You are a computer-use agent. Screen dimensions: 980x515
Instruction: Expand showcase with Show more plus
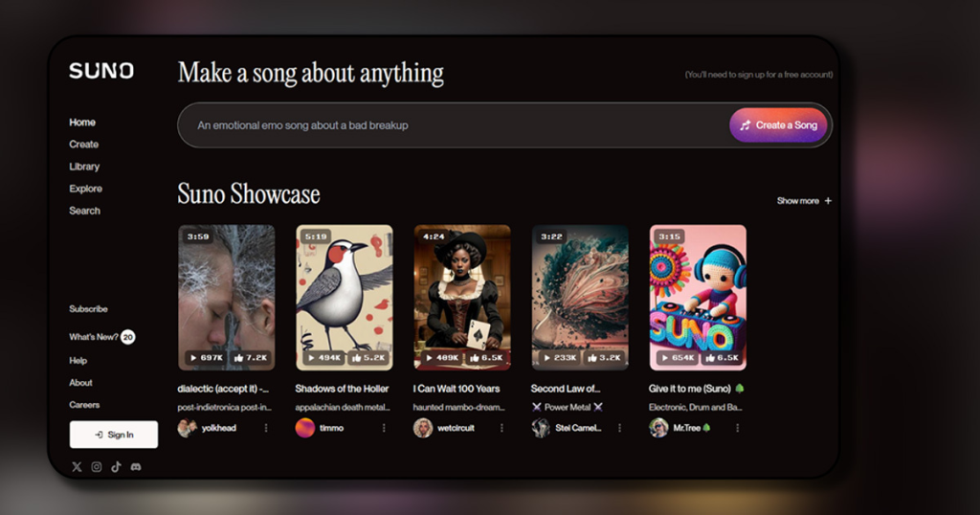(804, 201)
